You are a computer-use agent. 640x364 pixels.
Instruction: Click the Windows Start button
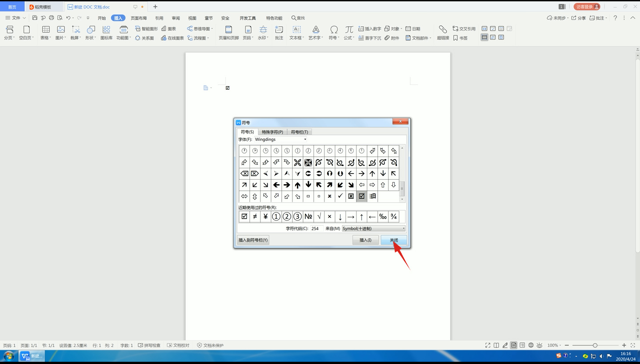(x=9, y=356)
